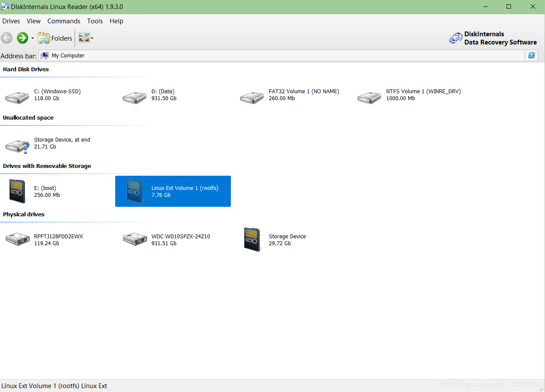Click the Linux Ext Volume 1 (rootfs) label
Screen dimensions: 545x392
tap(185, 188)
